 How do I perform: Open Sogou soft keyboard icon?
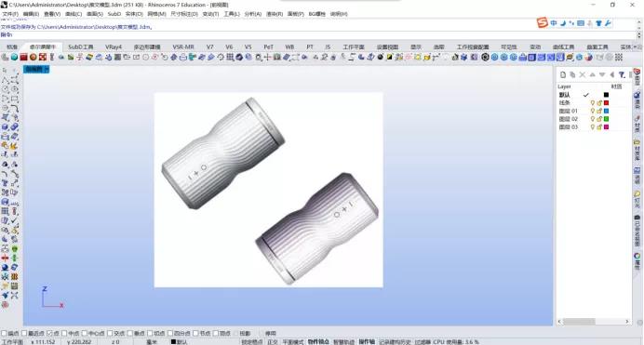(x=581, y=23)
